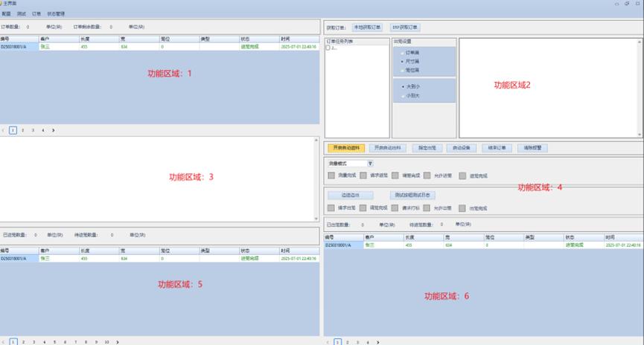Sort area 6 table by 类型 column

(x=543, y=237)
